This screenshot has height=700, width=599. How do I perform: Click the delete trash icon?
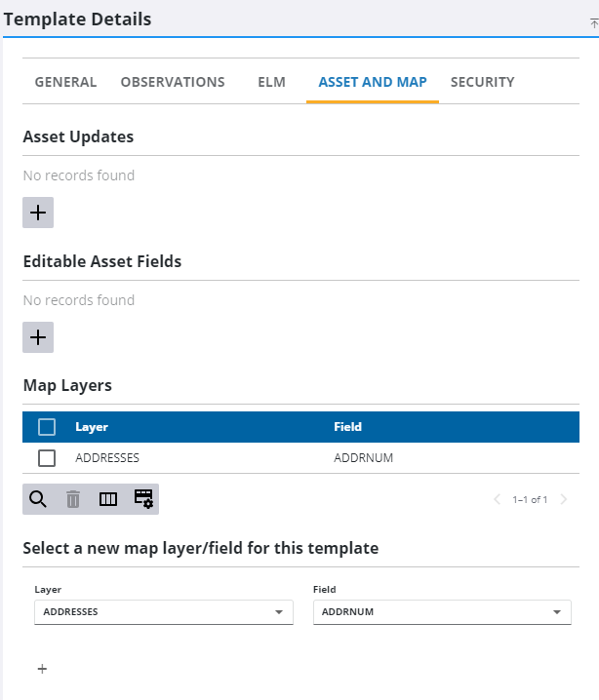73,499
